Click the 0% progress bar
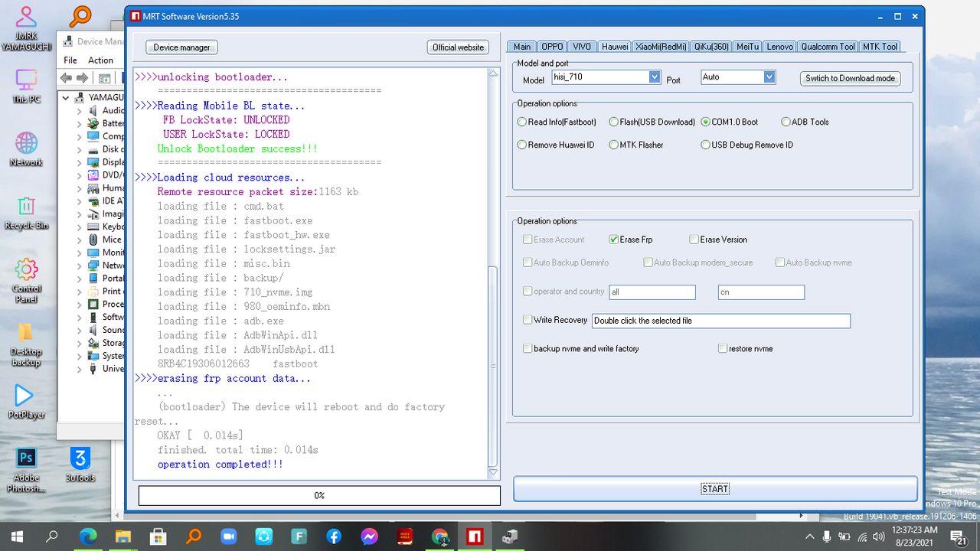The width and height of the screenshot is (980, 551). [x=319, y=495]
